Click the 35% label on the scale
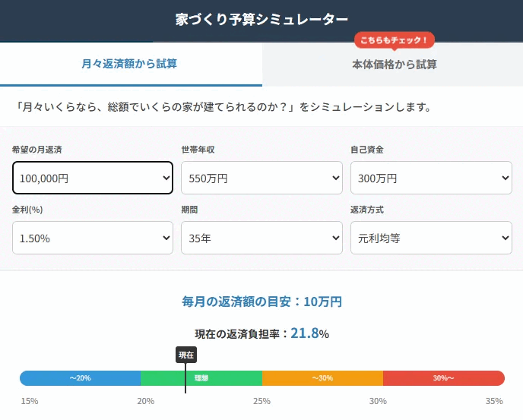The width and height of the screenshot is (523, 420). (494, 401)
